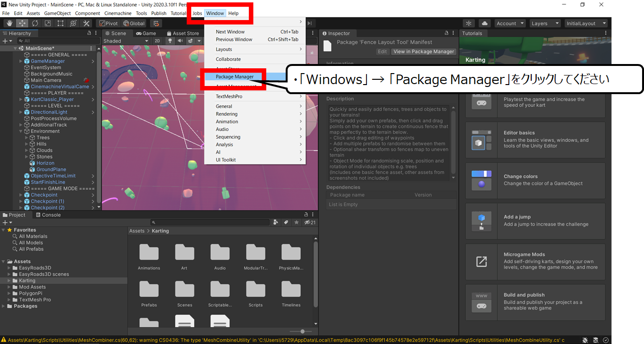The height and width of the screenshot is (344, 644).
Task: Expand the Packages folder arrow
Action: (4, 306)
